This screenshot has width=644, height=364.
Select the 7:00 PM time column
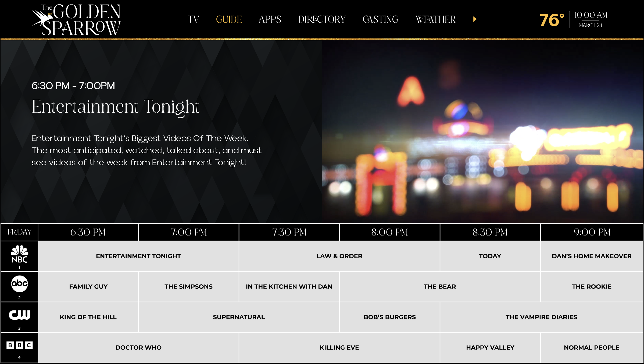[189, 232]
